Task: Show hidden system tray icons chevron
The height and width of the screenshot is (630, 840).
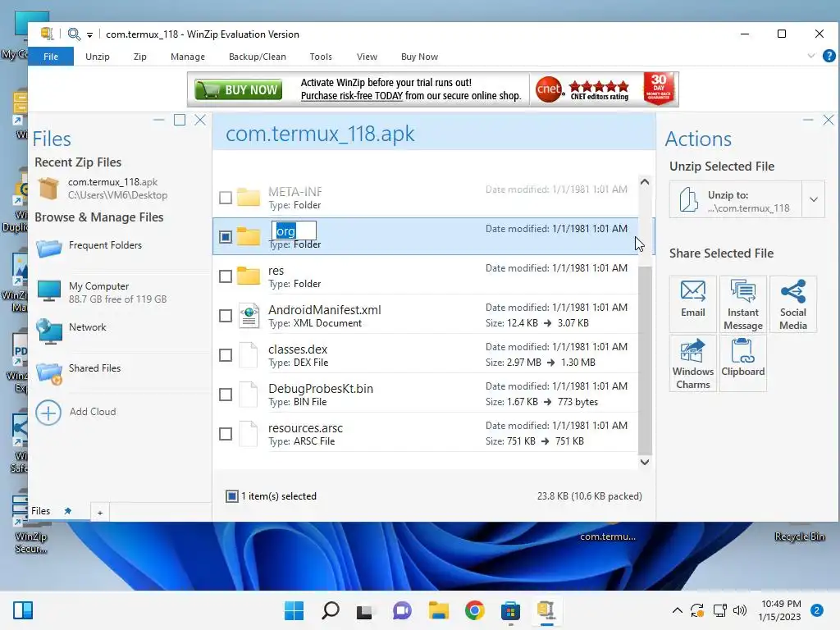Action: [677, 610]
